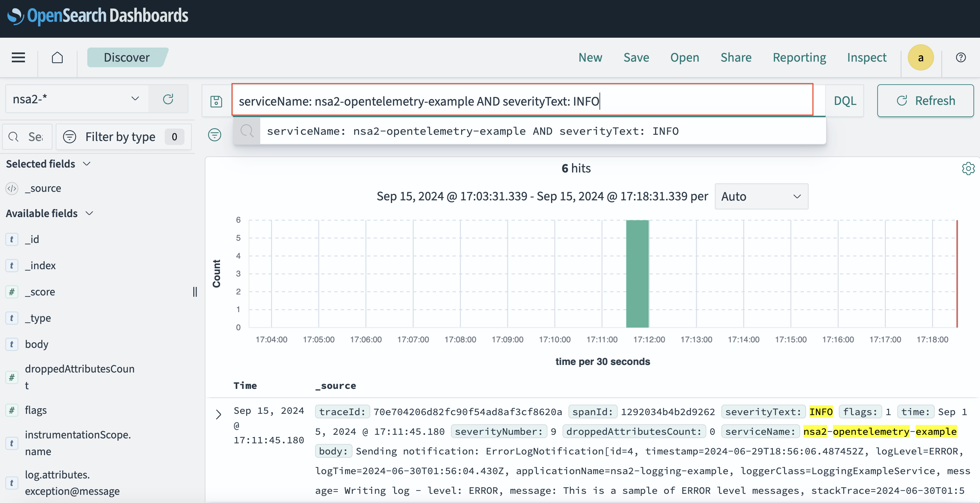Viewport: 980px width, 503px height.
Task: Click the Discover breadcrumb tab
Action: tap(127, 57)
